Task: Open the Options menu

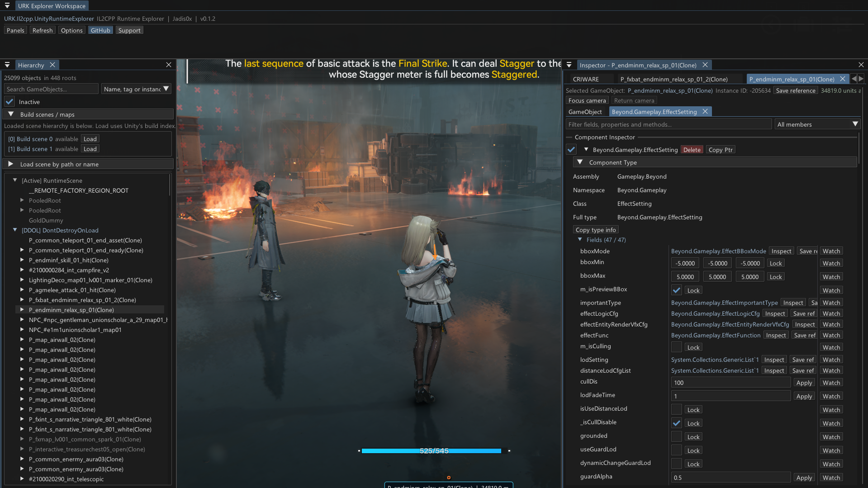Action: click(71, 30)
